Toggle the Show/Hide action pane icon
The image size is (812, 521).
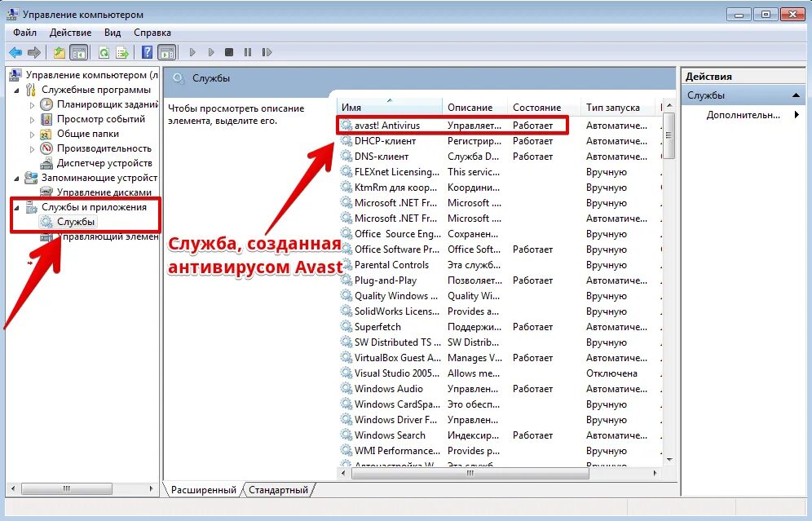pyautogui.click(x=167, y=52)
